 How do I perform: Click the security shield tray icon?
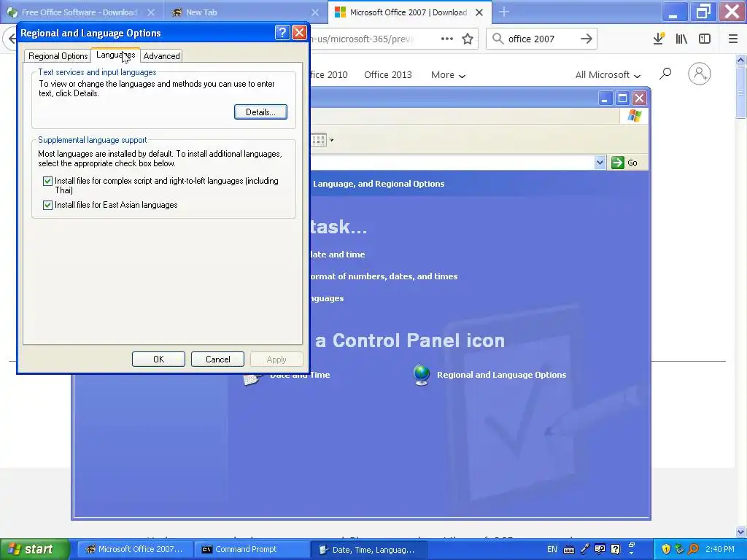point(665,549)
